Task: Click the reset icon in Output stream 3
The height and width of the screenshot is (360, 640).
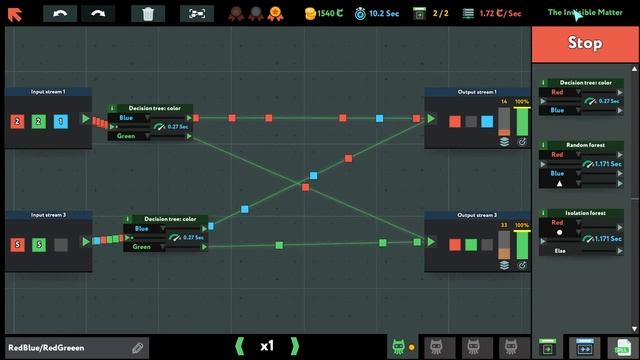Action: pos(522,265)
